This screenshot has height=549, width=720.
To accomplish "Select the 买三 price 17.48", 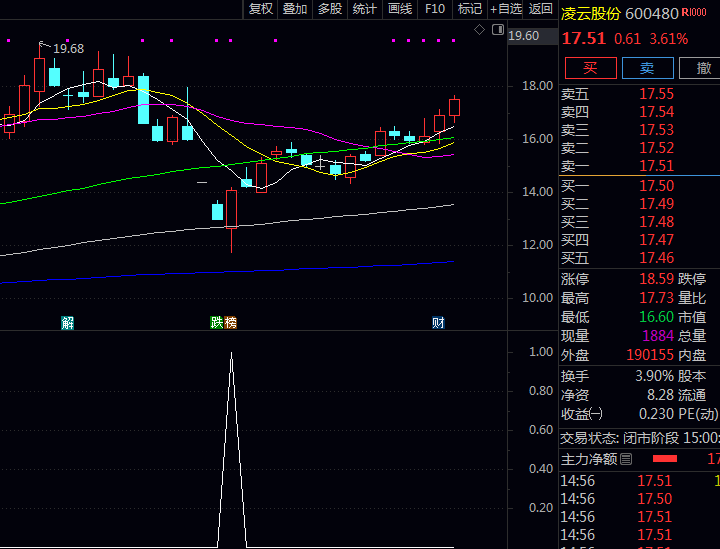I will 656,222.
